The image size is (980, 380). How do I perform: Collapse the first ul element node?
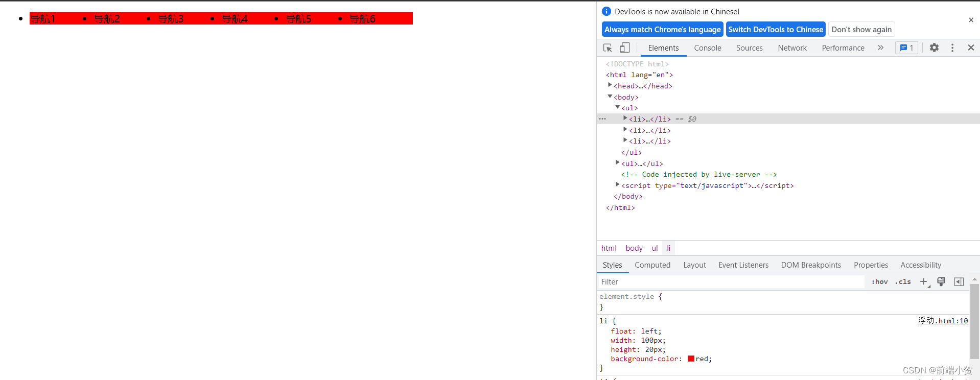(x=617, y=107)
